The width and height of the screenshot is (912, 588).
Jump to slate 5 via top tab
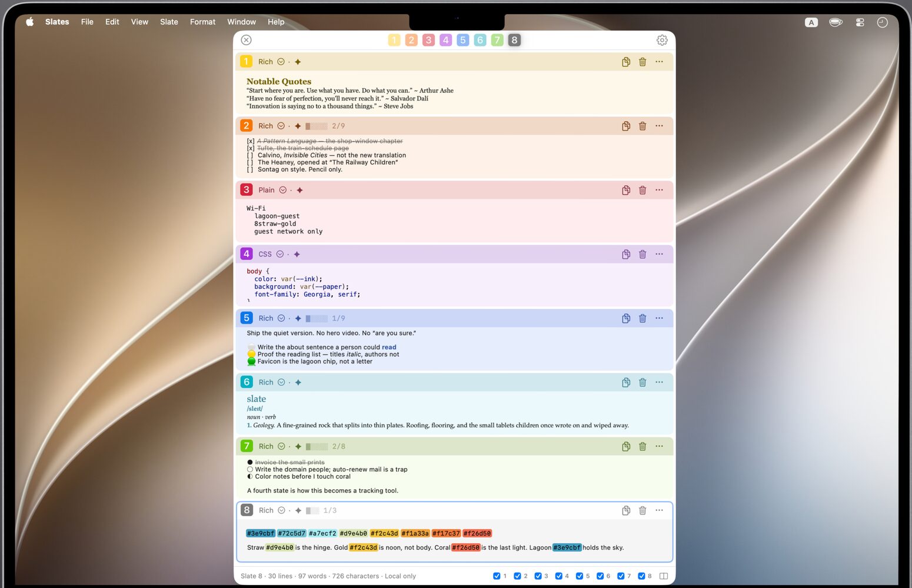[463, 40]
